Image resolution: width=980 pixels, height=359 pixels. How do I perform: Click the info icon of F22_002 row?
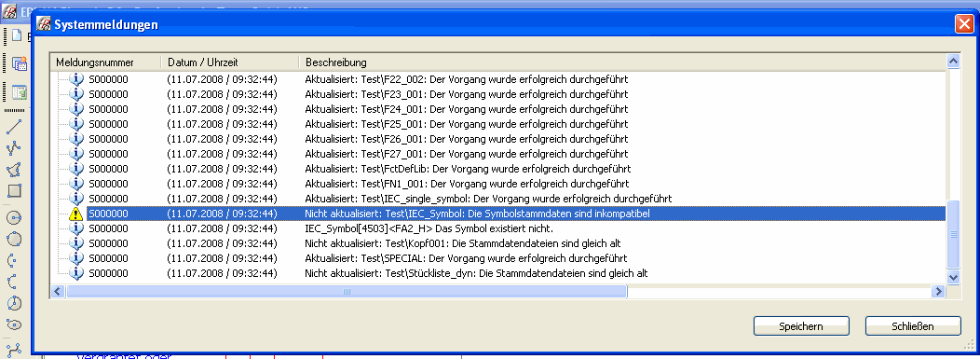[75, 79]
